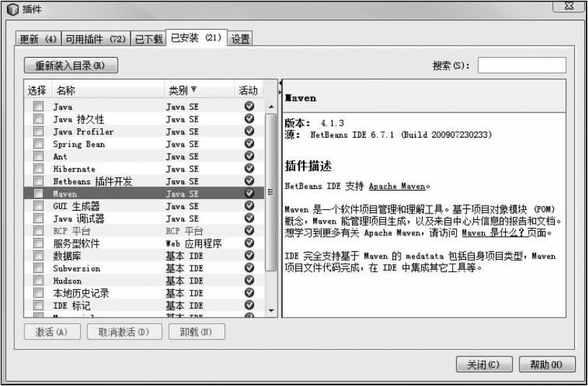Screen dimensions: 588x386
Task: Focus the 搜索 text field
Action: click(521, 66)
